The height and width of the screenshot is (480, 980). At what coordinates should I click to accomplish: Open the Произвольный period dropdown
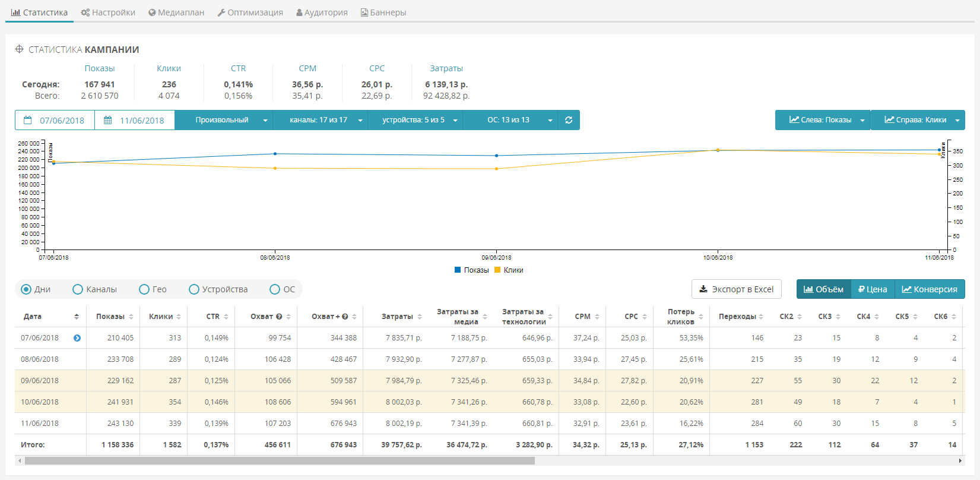(x=224, y=120)
